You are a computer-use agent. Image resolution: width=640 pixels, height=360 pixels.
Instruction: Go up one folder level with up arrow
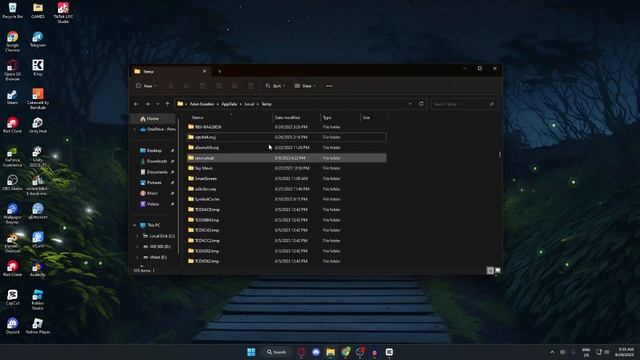coord(167,104)
